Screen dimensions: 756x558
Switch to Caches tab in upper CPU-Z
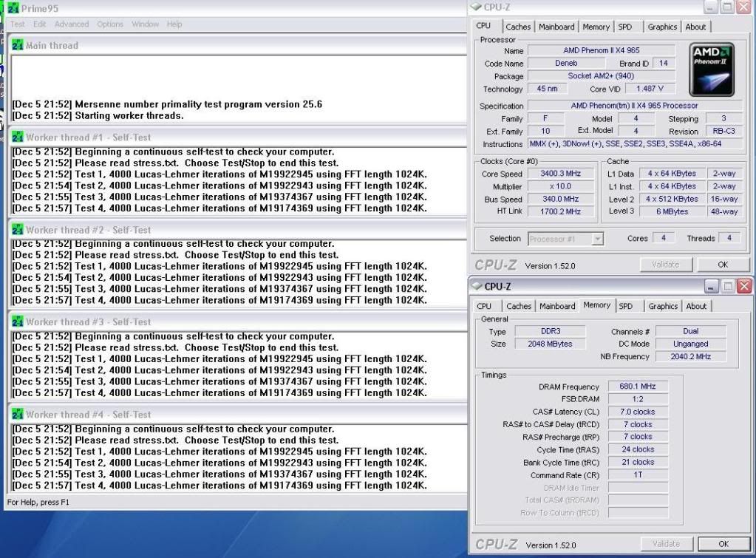coord(518,27)
